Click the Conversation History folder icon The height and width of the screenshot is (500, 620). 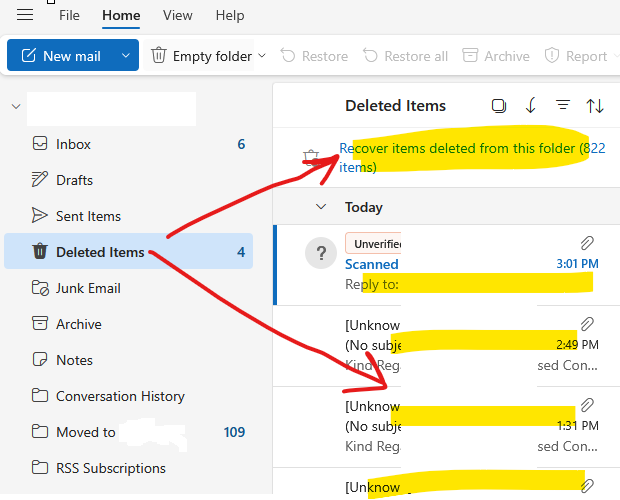40,396
